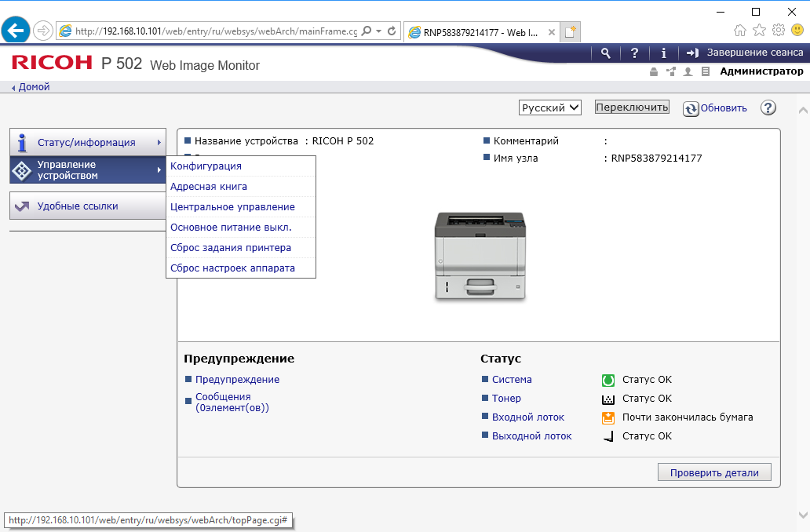Click round help icon next to Обновить

click(x=768, y=108)
